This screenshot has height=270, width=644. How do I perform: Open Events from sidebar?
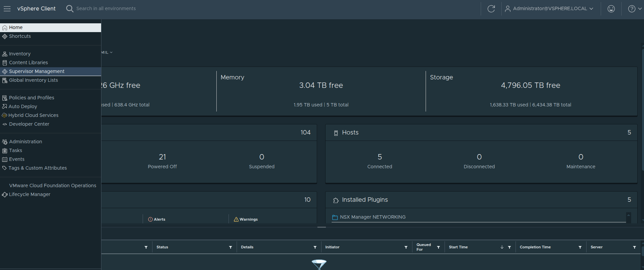[x=50, y=159]
